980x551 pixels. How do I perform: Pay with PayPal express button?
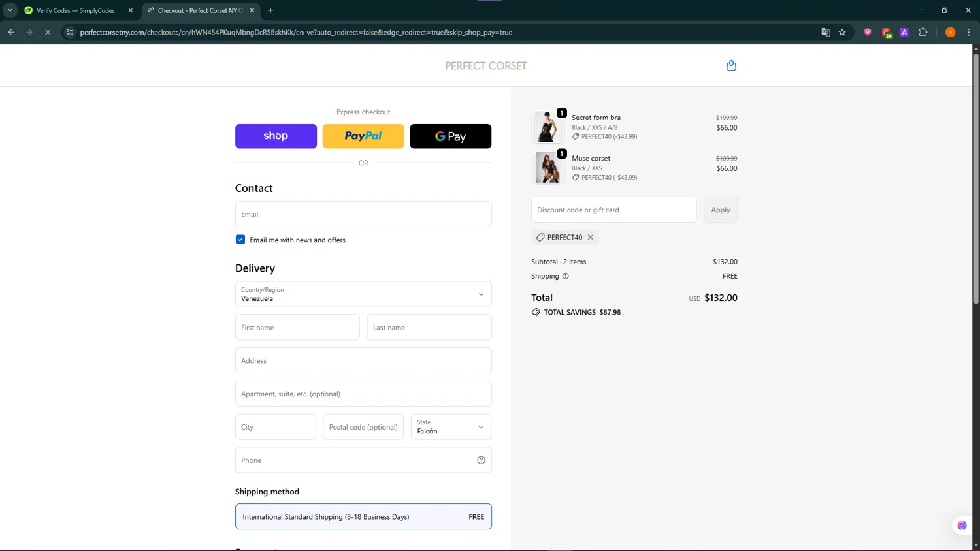363,136
